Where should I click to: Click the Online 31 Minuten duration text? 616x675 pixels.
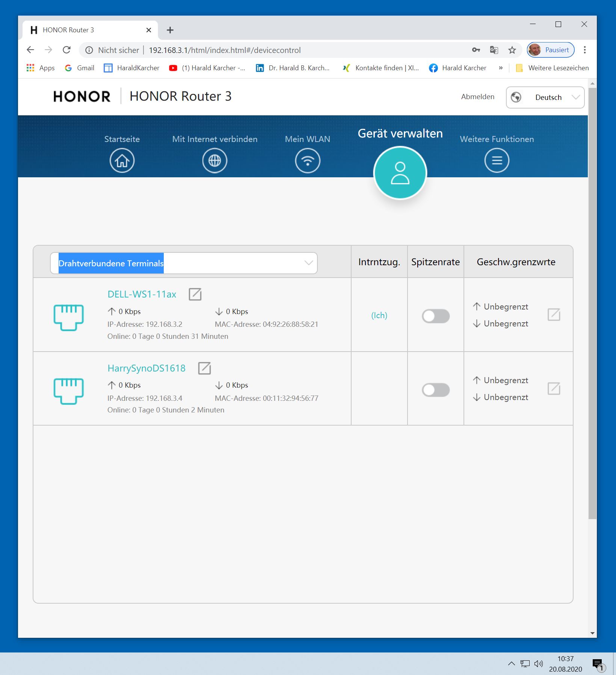[168, 336]
